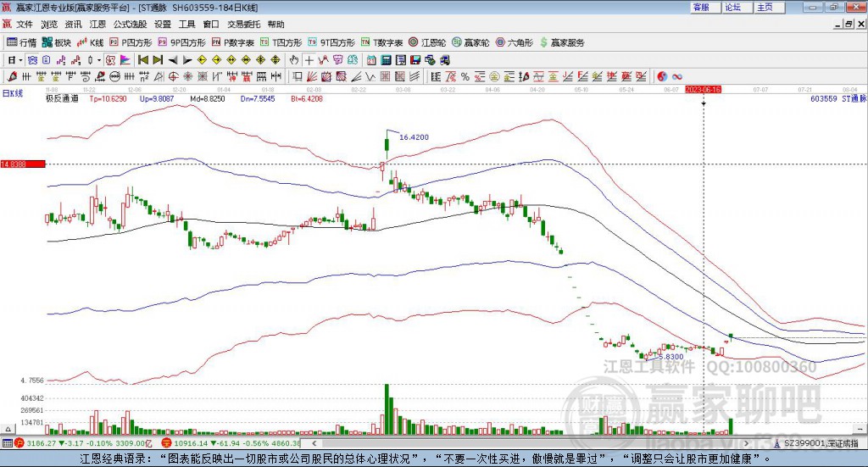Viewport: 868px width, 467px height.
Task: Click volume pane up triangle button
Action: pyautogui.click(x=7, y=429)
